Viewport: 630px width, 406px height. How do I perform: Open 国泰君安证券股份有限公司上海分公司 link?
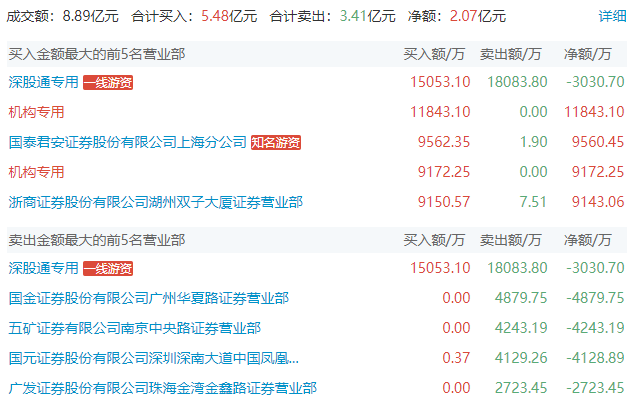click(127, 142)
